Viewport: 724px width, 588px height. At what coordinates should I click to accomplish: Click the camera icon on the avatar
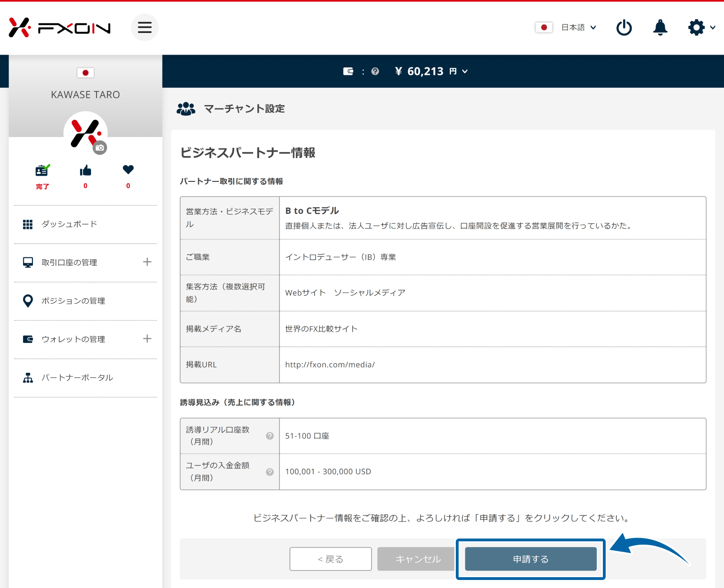(99, 147)
